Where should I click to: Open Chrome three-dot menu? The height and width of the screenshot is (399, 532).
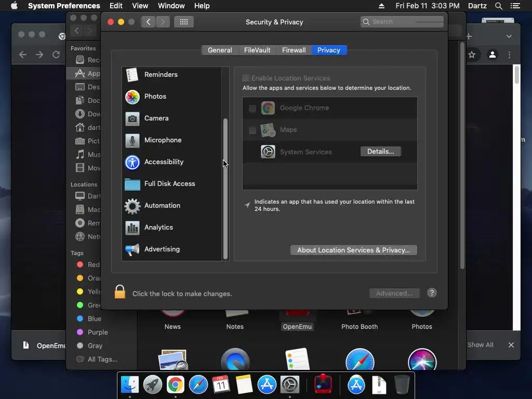pos(509,55)
